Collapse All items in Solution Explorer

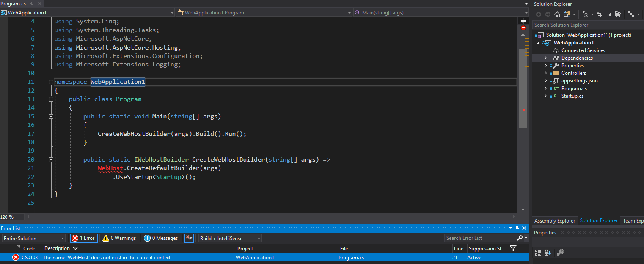point(609,15)
